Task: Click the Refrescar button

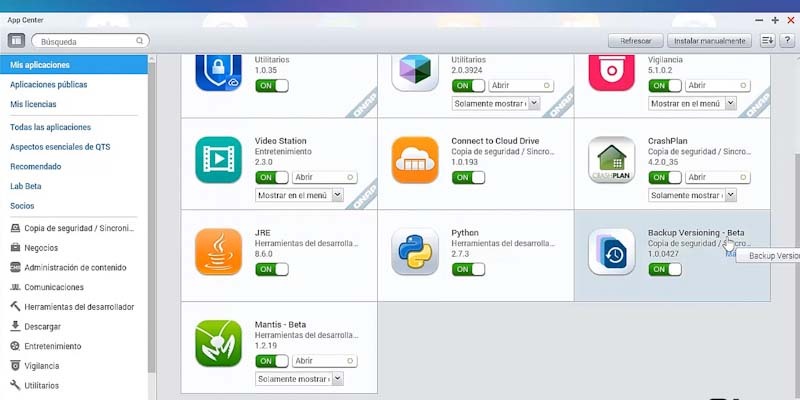Action: tap(636, 41)
